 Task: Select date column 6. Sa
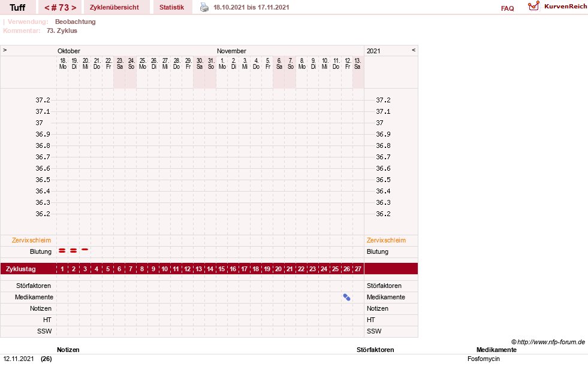tap(279, 63)
